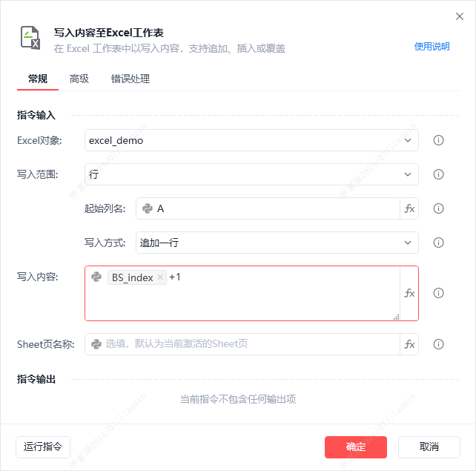Click the info icon beside 写入方式
Screen dimensions: 476x471
point(438,243)
